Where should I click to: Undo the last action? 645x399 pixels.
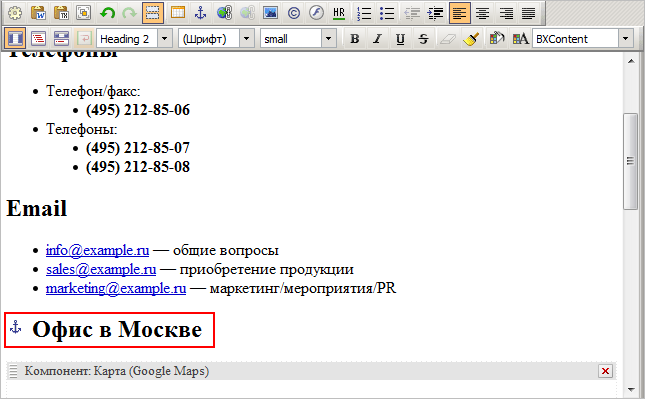tap(107, 13)
